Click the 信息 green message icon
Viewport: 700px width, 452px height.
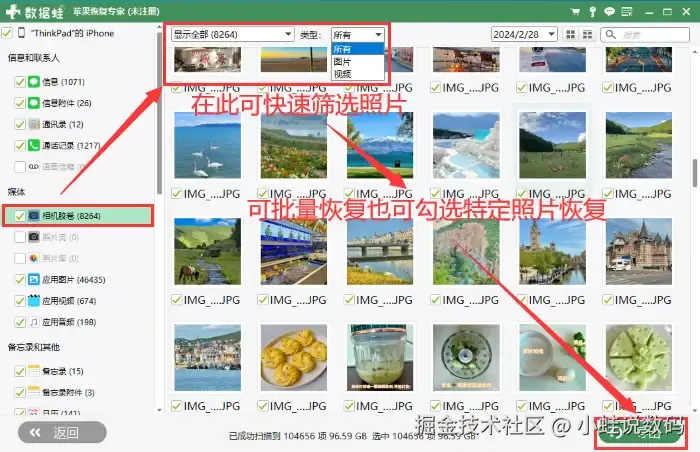pyautogui.click(x=34, y=82)
